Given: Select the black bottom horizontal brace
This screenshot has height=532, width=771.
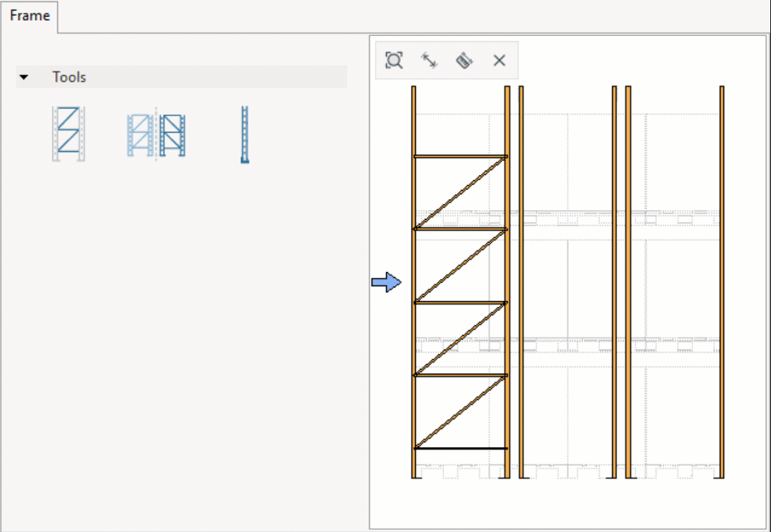Looking at the screenshot, I should (x=461, y=448).
